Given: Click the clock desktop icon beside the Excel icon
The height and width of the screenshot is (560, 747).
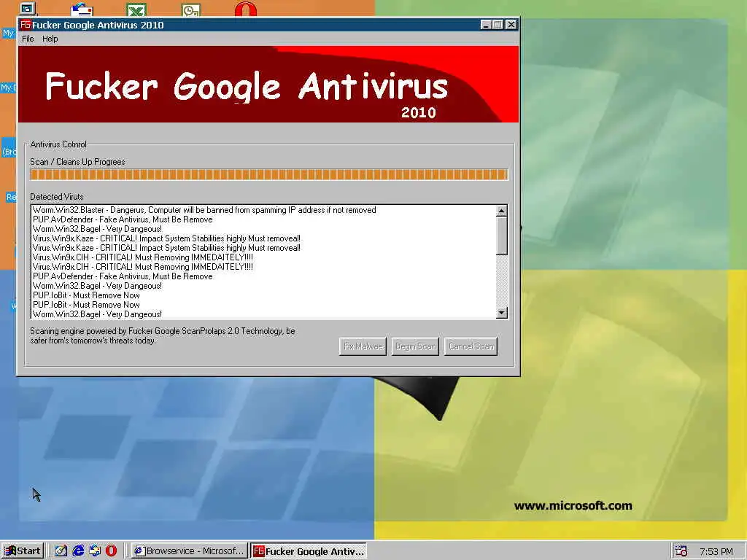Looking at the screenshot, I should pos(191,9).
